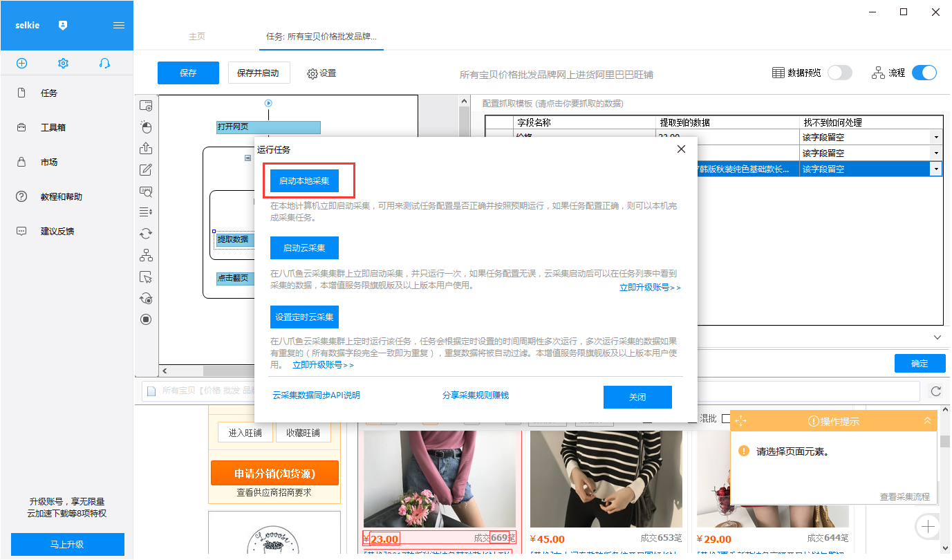The image size is (952, 560).
Task: Click the 查看采集流程 link
Action: click(904, 496)
